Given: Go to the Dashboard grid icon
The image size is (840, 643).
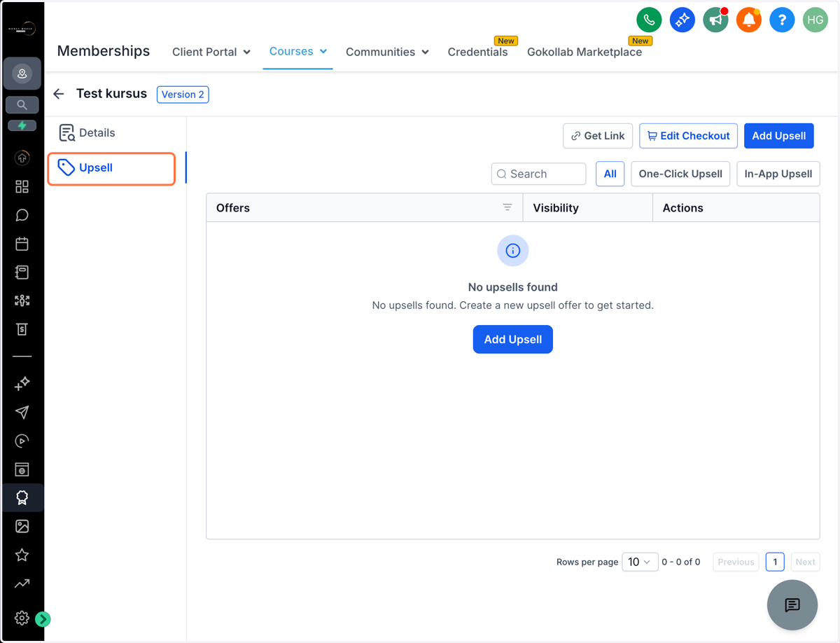Looking at the screenshot, I should coord(22,186).
